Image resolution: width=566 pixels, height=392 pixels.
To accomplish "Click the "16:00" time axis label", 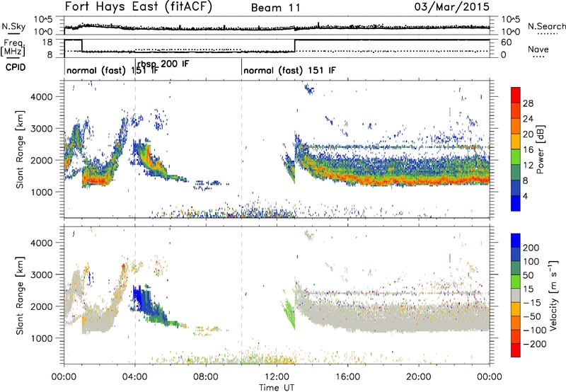I will coord(347,377).
